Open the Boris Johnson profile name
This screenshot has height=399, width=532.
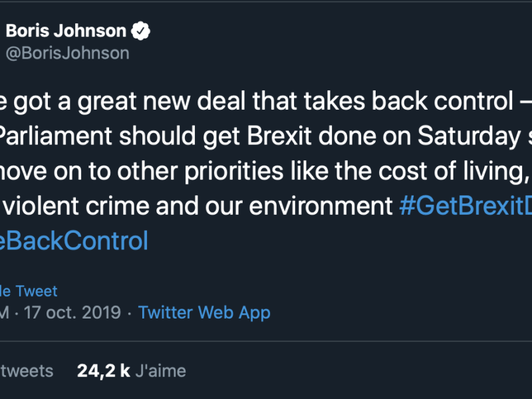click(x=66, y=31)
